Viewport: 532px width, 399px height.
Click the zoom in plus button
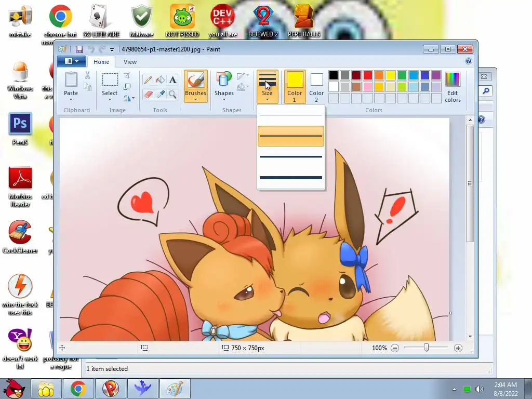[x=458, y=348]
